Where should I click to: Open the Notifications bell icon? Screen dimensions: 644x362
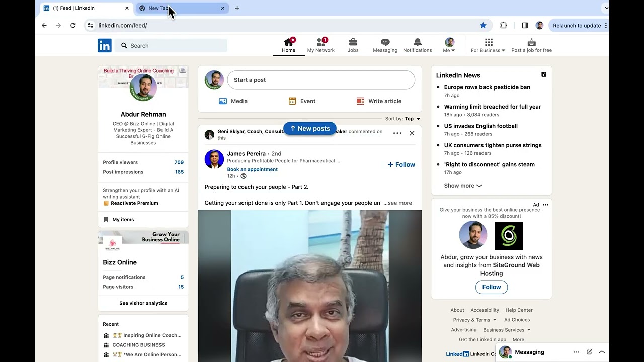point(418,42)
